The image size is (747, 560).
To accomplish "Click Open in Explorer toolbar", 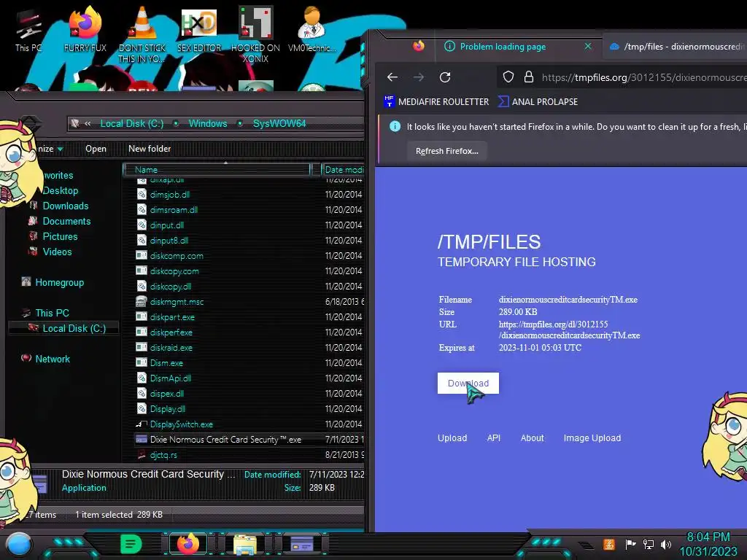I will click(x=96, y=149).
